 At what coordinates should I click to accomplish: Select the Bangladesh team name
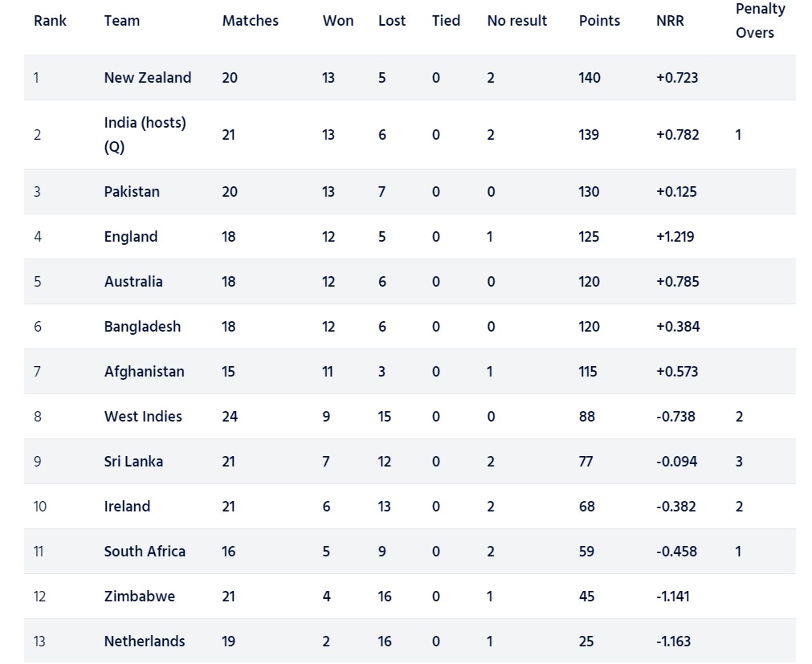[142, 327]
